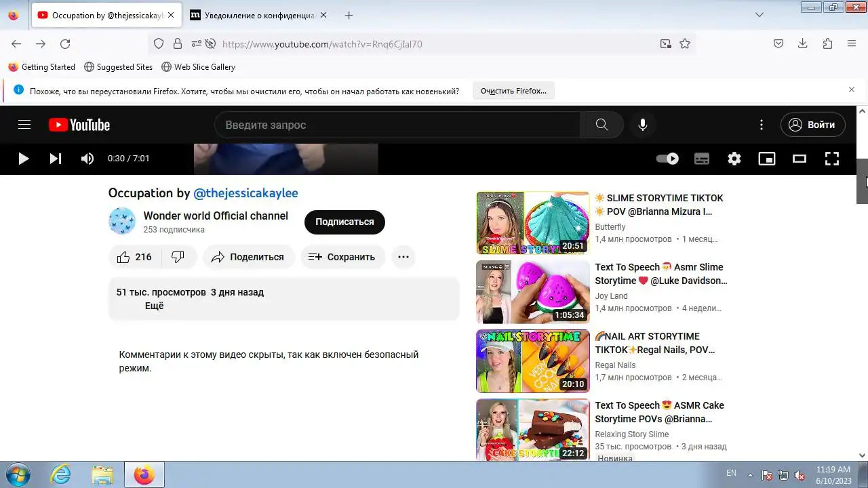This screenshot has width=868, height=488.
Task: Open SLIME STORYTIME TIKTOK thumbnail
Action: tap(533, 223)
